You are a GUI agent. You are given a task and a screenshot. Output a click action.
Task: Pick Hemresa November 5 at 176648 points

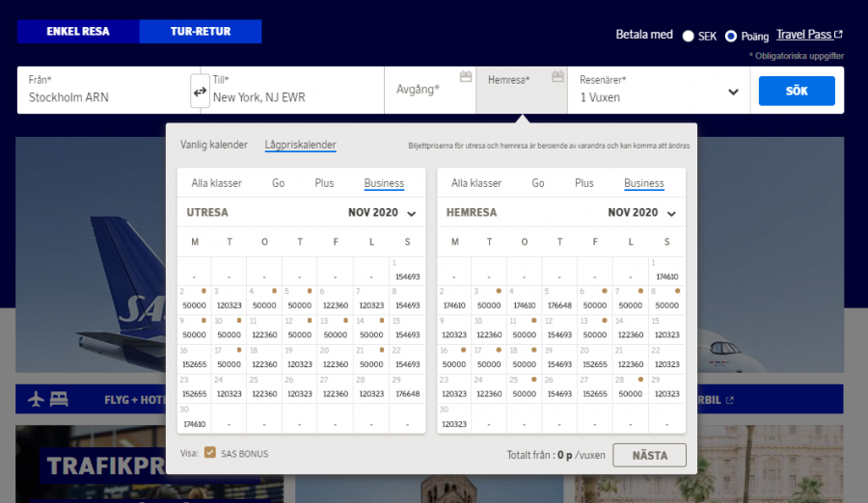click(559, 300)
